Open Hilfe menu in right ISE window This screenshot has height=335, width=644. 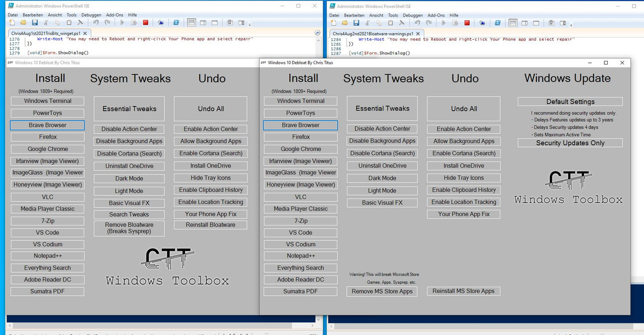(454, 15)
